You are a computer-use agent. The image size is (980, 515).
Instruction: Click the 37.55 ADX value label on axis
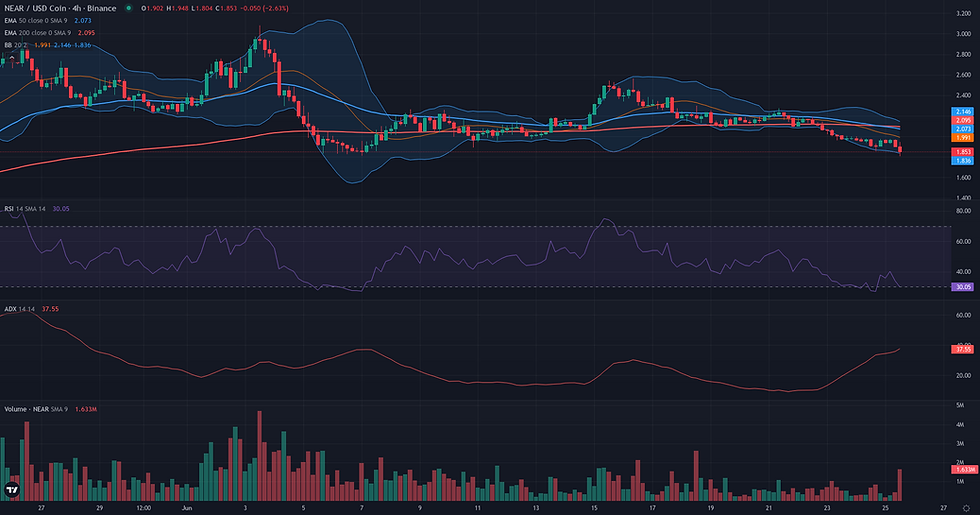click(x=962, y=350)
